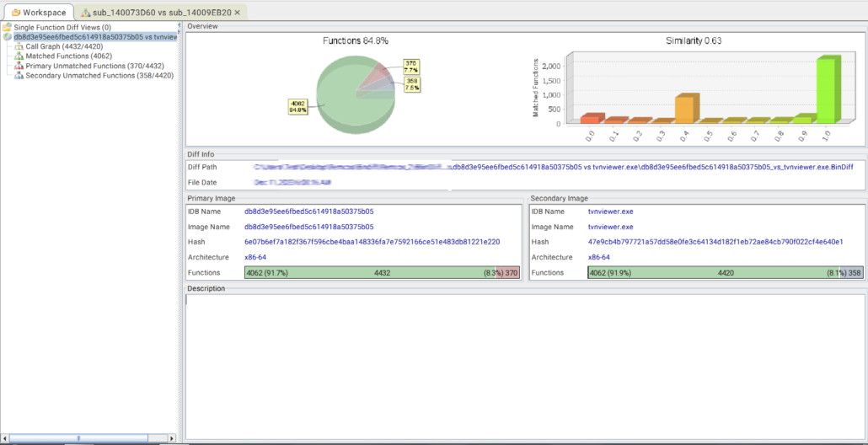Close the sub_140073D60 vs sub_14009EB20 tab
The height and width of the screenshot is (445, 868).
(237, 13)
